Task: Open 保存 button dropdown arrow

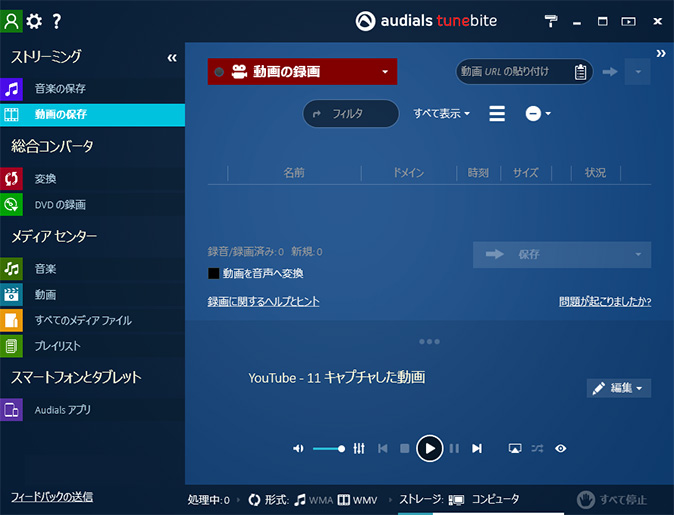Action: pos(638,254)
